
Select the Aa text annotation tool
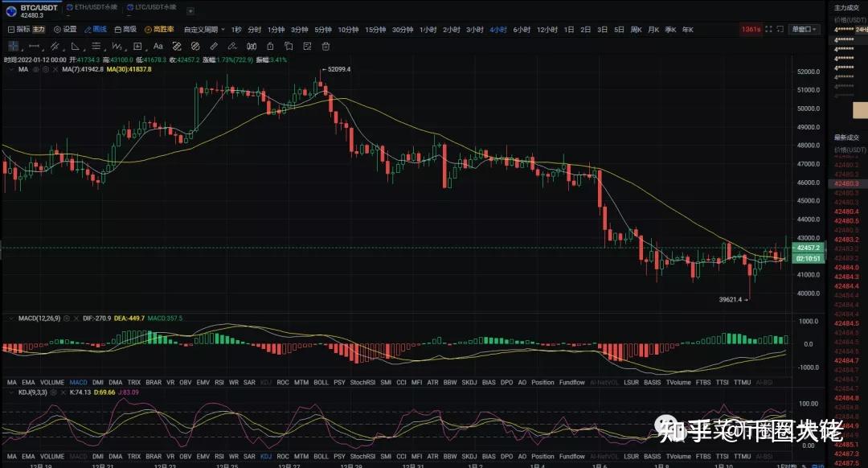click(x=158, y=46)
